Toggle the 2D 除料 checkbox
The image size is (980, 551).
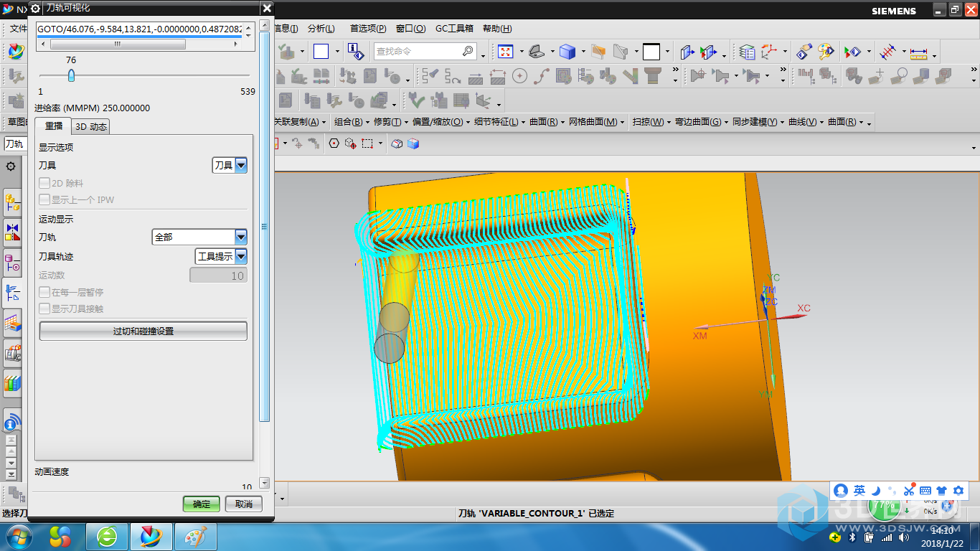click(44, 184)
